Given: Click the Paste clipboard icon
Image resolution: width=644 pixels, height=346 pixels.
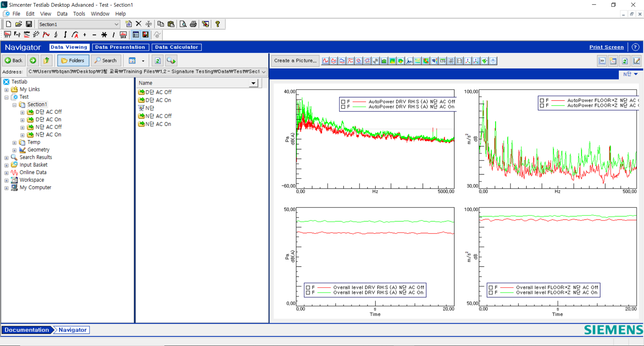Looking at the screenshot, I should [171, 24].
